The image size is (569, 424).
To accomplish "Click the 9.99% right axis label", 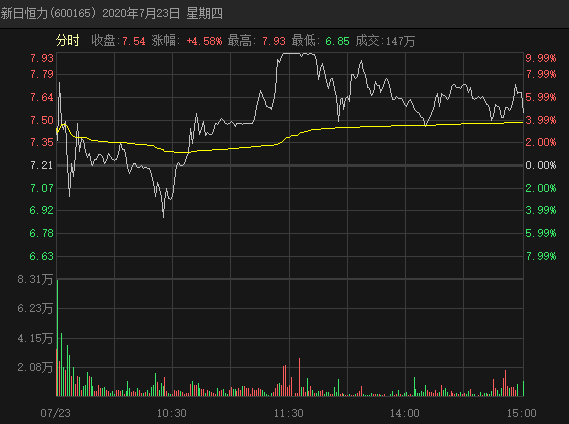I will tap(541, 58).
